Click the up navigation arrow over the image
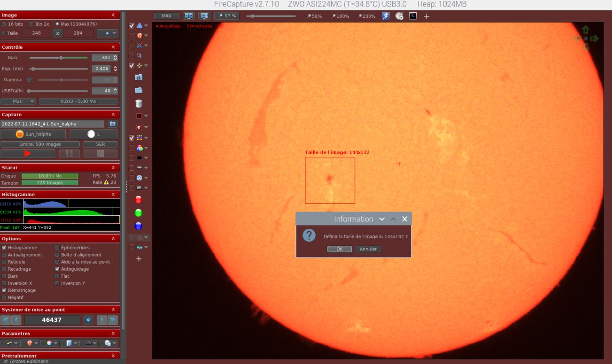612x364 pixels. coord(586,30)
